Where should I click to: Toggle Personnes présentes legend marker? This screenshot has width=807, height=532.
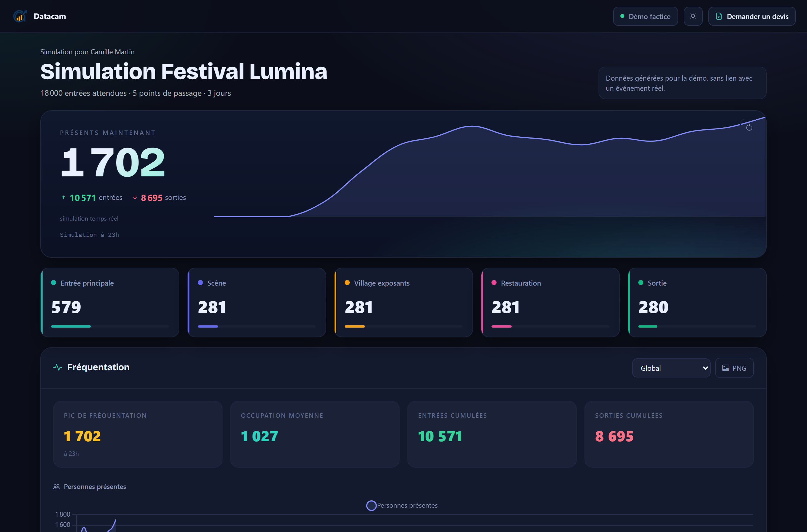(372, 505)
